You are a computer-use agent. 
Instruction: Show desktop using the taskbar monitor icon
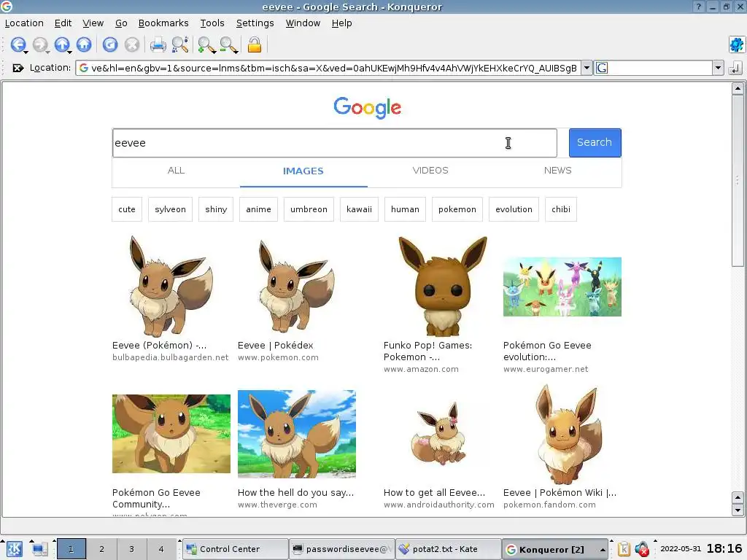point(40,549)
